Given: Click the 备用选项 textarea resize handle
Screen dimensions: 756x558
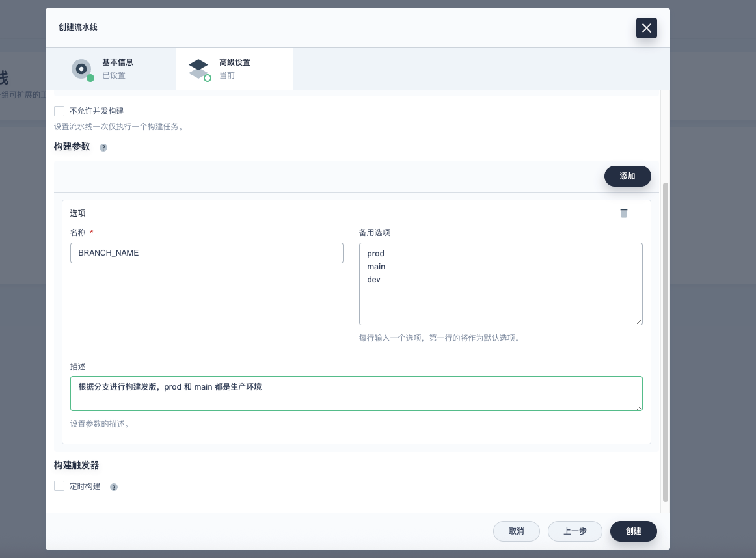Looking at the screenshot, I should (x=639, y=321).
